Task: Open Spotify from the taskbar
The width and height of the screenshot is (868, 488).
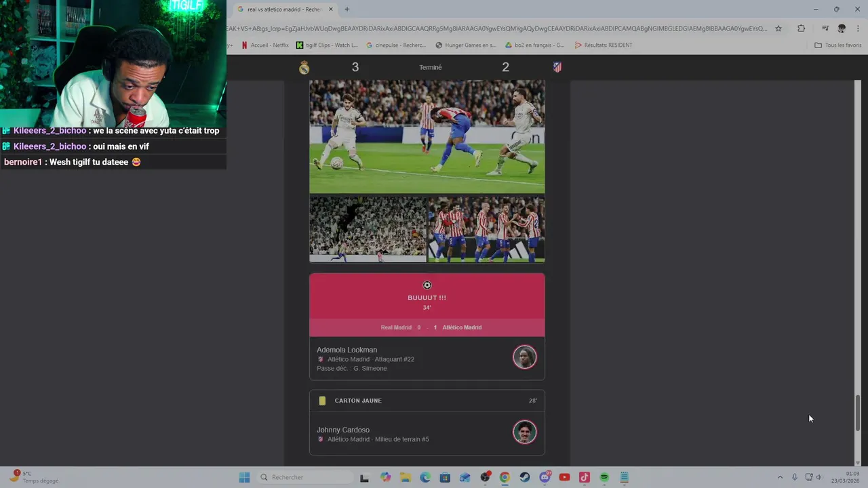Action: (x=604, y=477)
